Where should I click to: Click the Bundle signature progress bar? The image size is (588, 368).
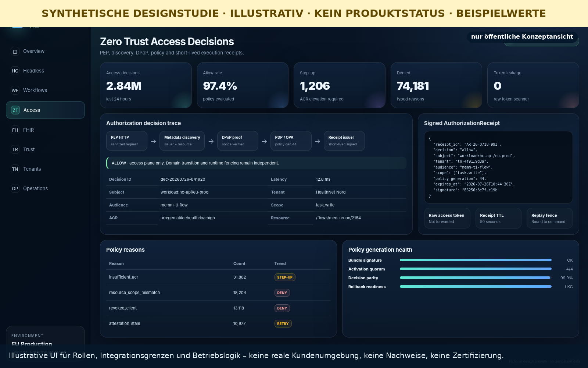476,260
